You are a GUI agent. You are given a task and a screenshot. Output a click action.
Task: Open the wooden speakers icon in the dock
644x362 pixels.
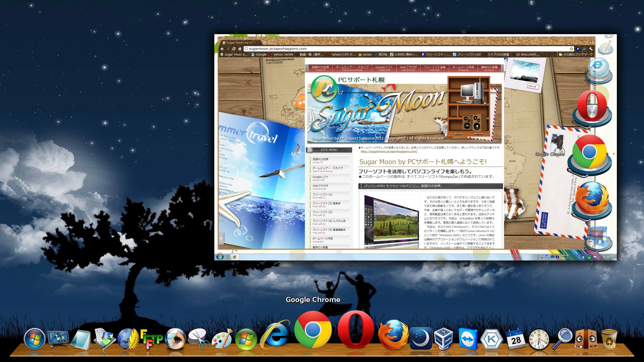click(586, 339)
